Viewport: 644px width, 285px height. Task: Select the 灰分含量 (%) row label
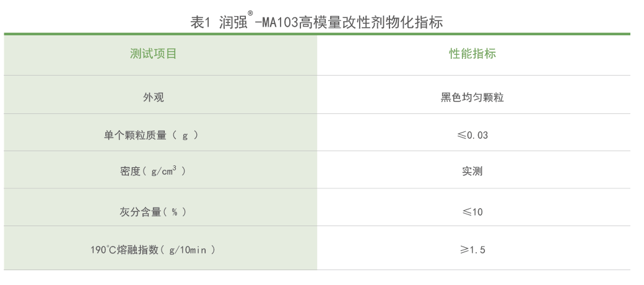click(153, 212)
